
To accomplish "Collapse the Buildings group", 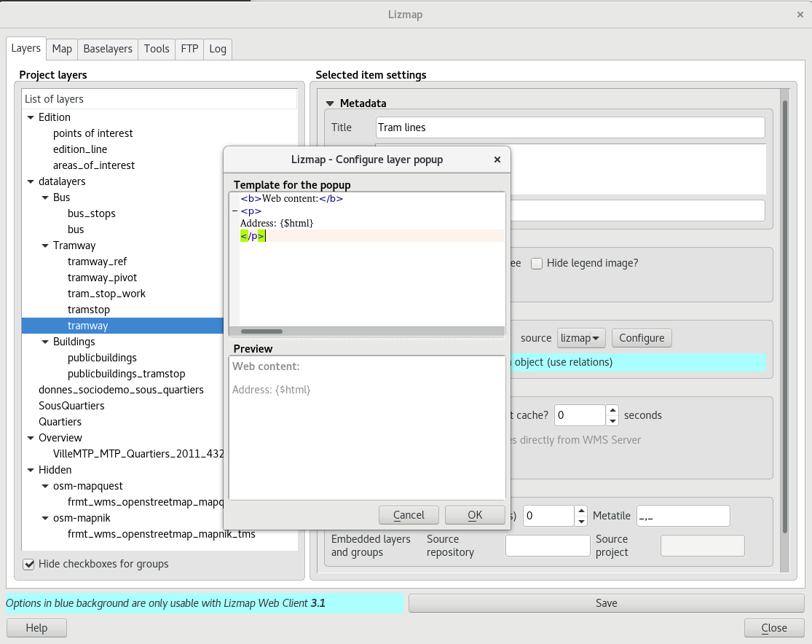I will 45,342.
